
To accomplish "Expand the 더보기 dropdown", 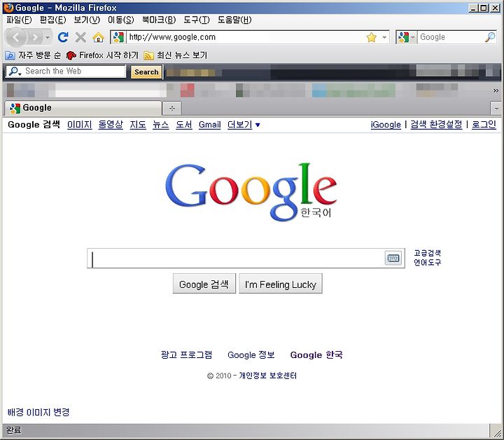I will pyautogui.click(x=244, y=125).
